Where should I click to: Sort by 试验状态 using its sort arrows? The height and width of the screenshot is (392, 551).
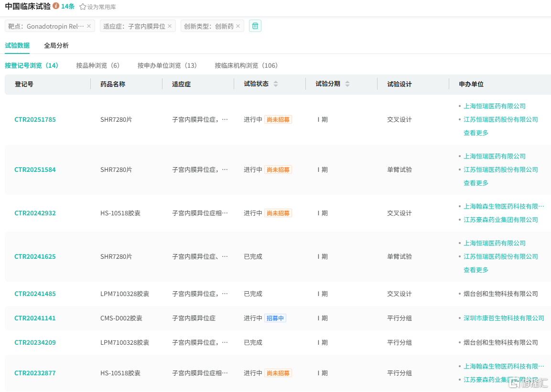tap(275, 84)
